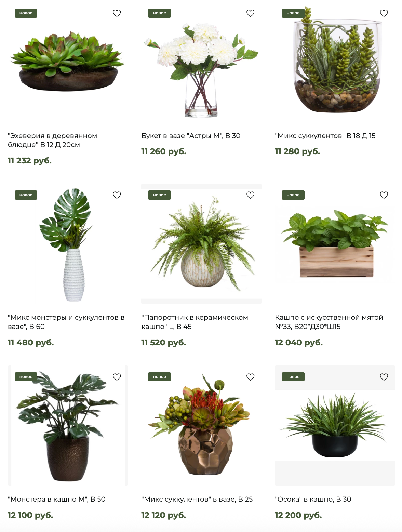Viewport: 402px width, 532px height.
Task: Select the mint in wooden box image
Action: pyautogui.click(x=335, y=244)
